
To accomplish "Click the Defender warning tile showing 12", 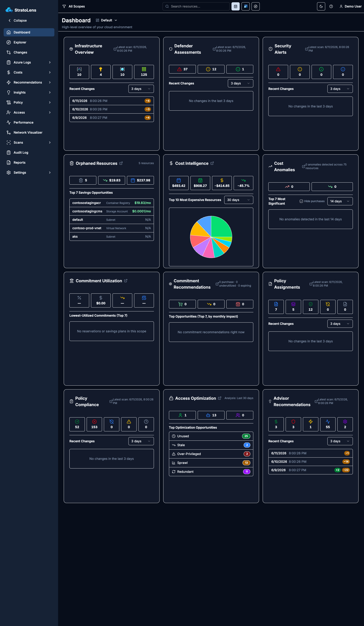I will [211, 69].
